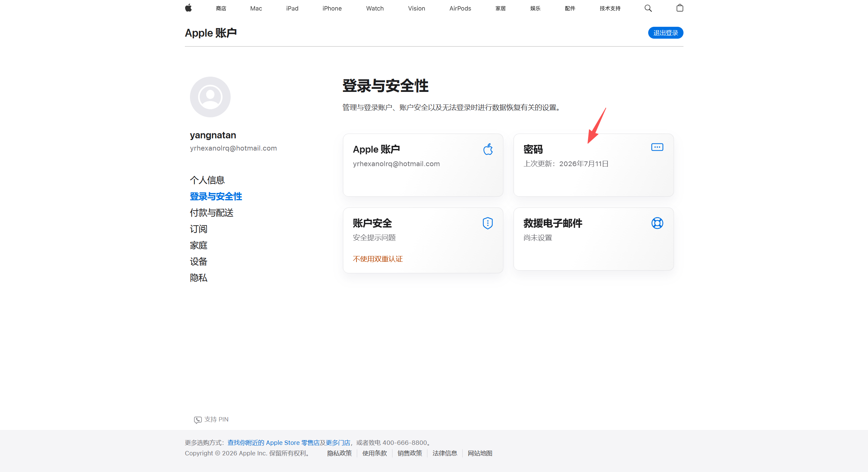Open the 救援电子邮件 card title

tap(553, 223)
